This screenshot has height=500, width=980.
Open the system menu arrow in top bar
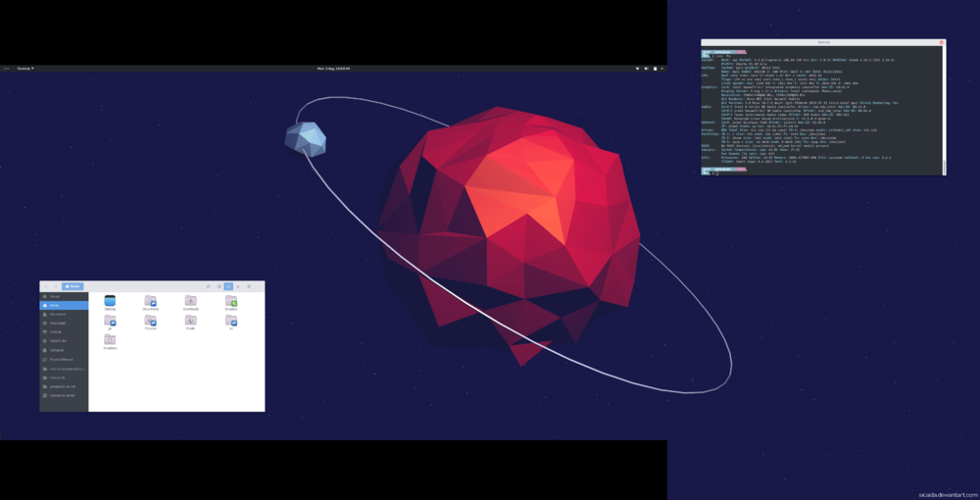(x=661, y=68)
